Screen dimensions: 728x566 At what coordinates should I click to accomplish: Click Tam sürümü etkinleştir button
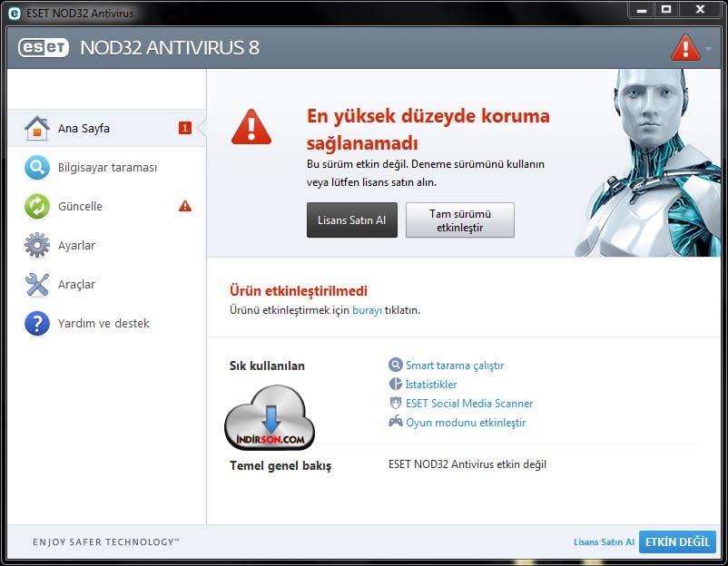click(460, 220)
